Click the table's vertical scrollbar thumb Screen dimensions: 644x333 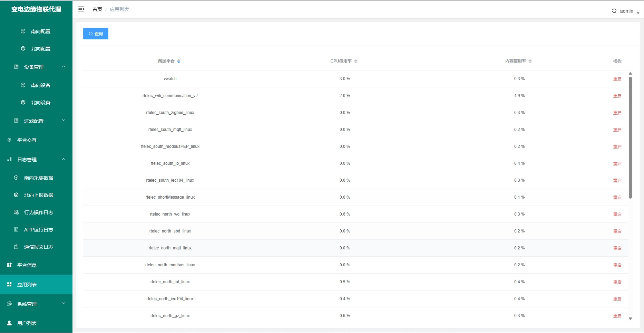[x=630, y=138]
